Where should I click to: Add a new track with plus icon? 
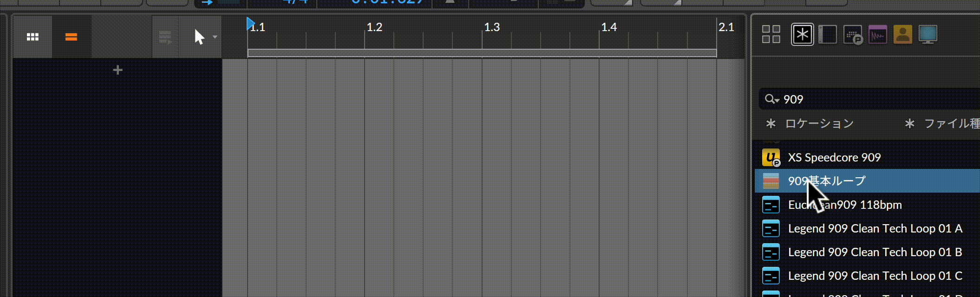point(118,70)
